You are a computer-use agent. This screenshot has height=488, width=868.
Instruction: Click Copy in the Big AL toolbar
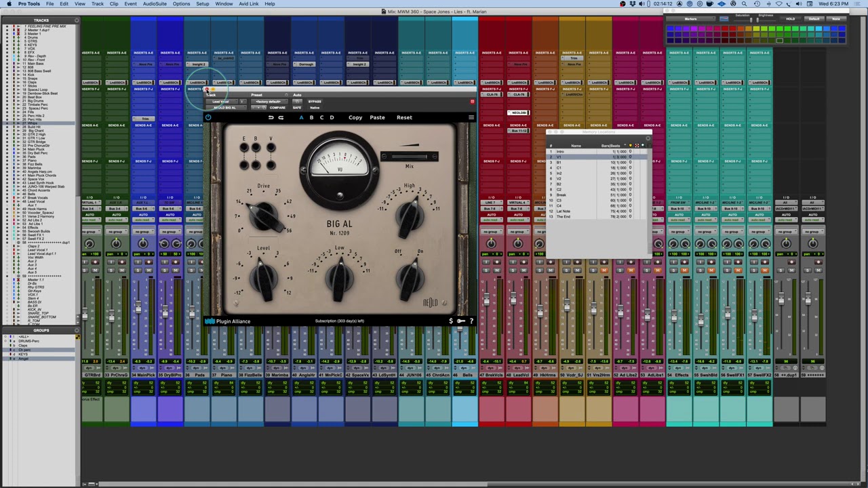[355, 117]
